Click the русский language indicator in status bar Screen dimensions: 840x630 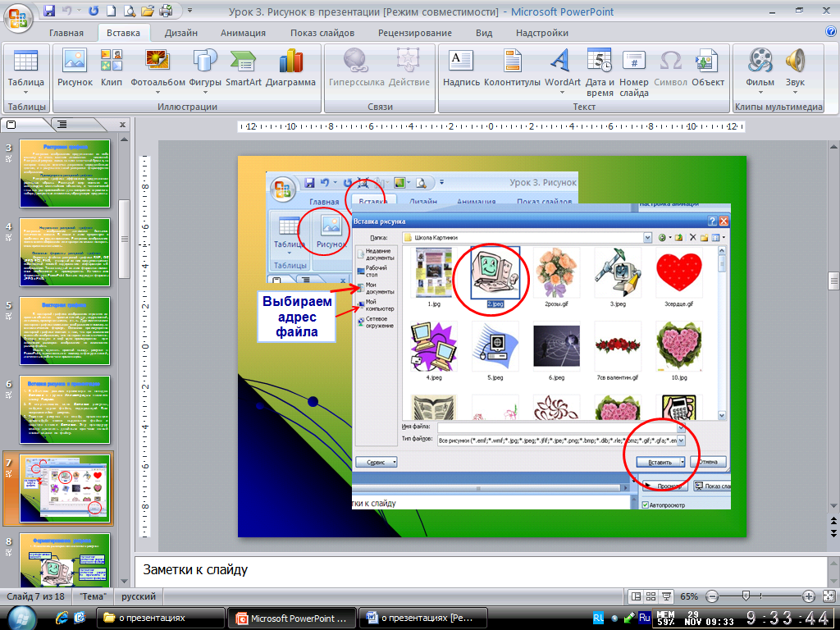click(139, 596)
